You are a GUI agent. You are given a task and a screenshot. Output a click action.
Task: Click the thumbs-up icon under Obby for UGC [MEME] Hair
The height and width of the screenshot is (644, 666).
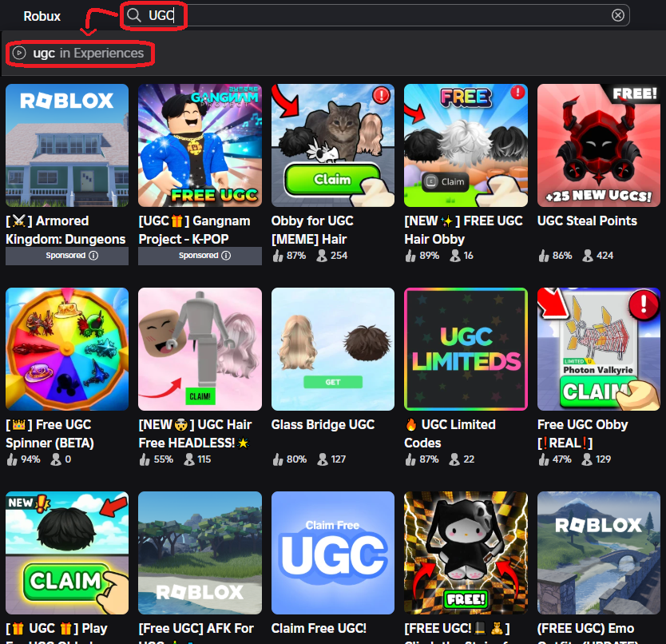pyautogui.click(x=278, y=256)
